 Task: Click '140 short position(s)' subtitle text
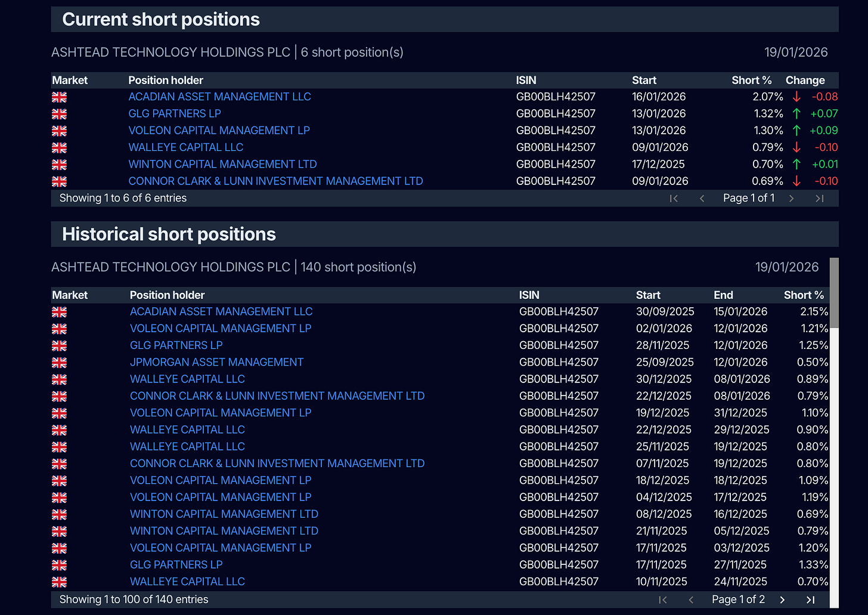[358, 267]
